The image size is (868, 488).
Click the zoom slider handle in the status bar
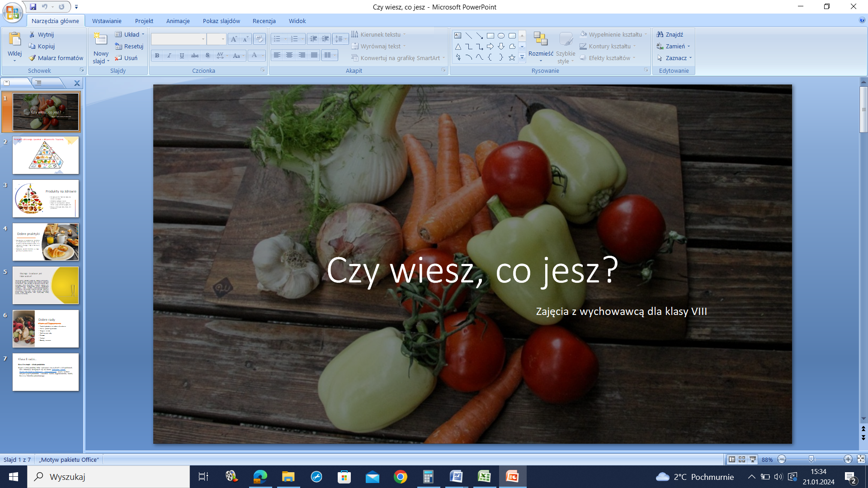811,459
